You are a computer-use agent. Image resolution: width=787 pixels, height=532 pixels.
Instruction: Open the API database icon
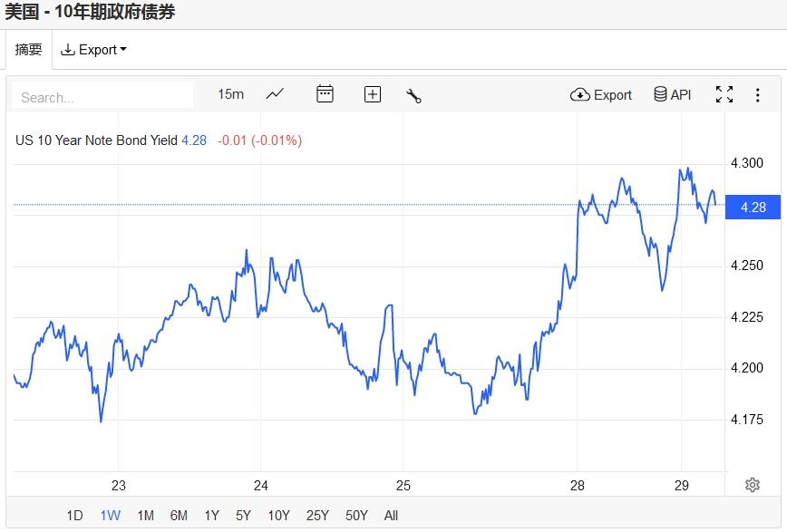click(672, 94)
